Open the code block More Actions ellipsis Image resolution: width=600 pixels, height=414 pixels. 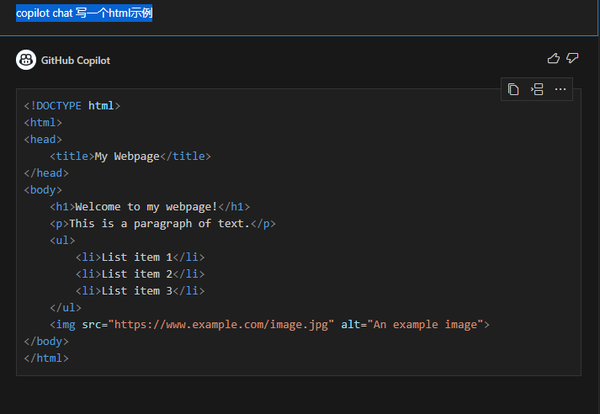(x=560, y=90)
